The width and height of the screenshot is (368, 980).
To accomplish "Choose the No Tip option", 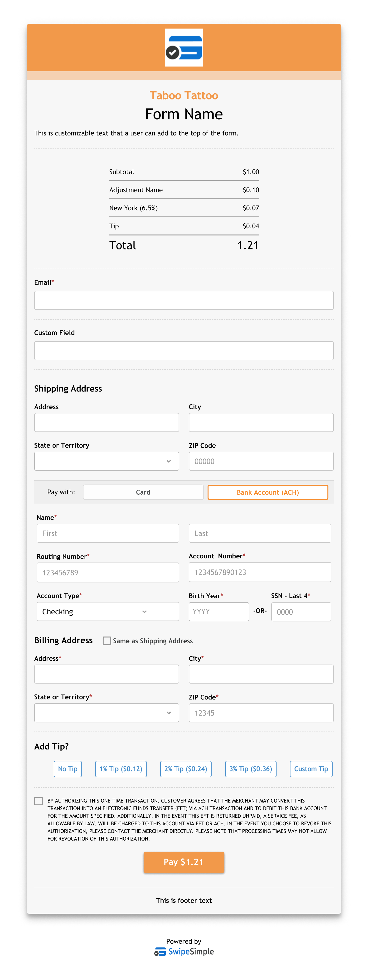I will coord(68,769).
